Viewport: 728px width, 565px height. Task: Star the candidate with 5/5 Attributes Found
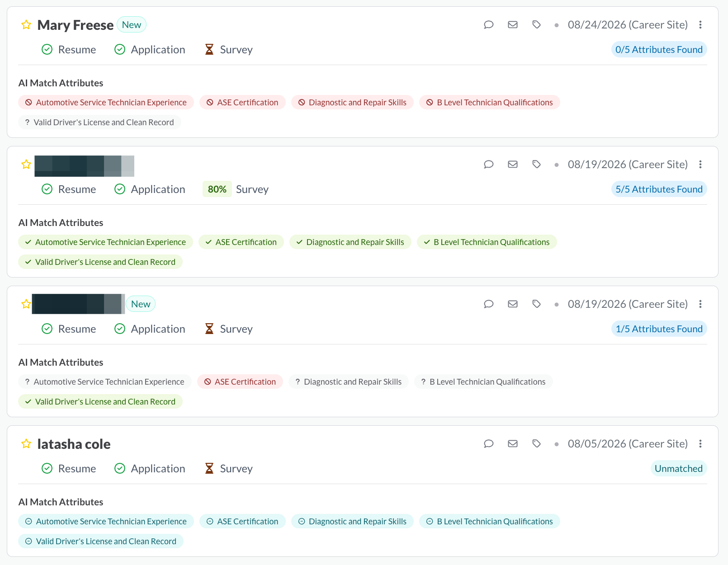coord(26,165)
